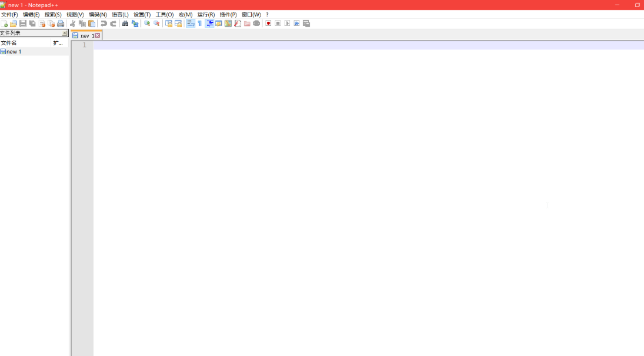The image size is (644, 356).
Task: Open the 编码(N) menu
Action: tap(98, 14)
